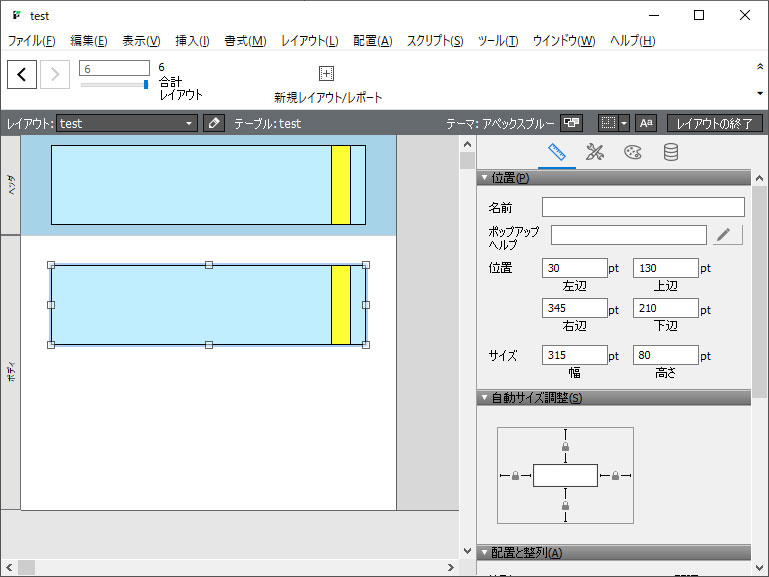
Task: Go to next layout arrow button
Action: 54,75
